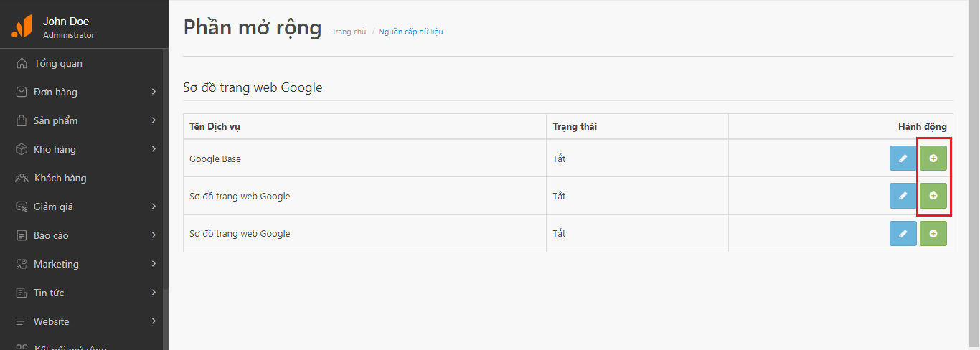Open the Marketing menu item
Screen dimensions: 980x350
tap(56, 264)
